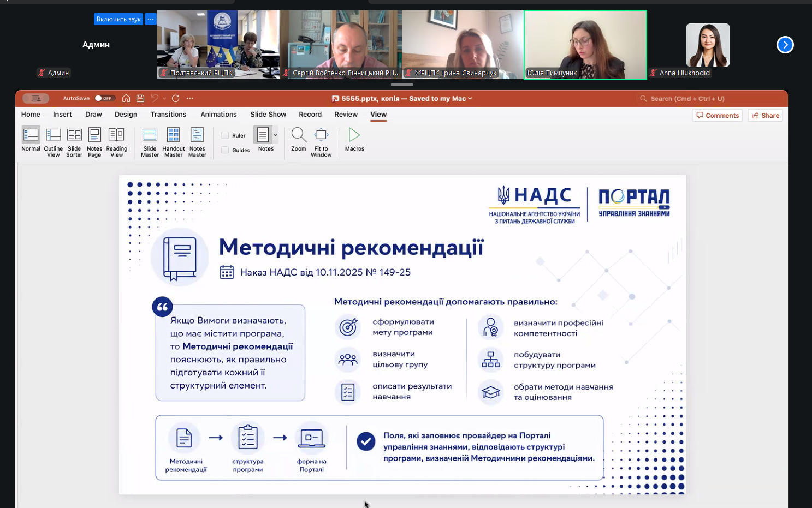Screen dimensions: 812x508
Task: Select Anna Hlukhodid participant photo
Action: (708, 45)
